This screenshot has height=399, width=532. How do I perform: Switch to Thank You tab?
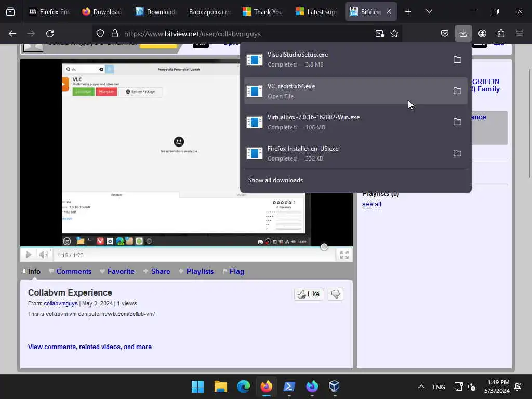(263, 12)
